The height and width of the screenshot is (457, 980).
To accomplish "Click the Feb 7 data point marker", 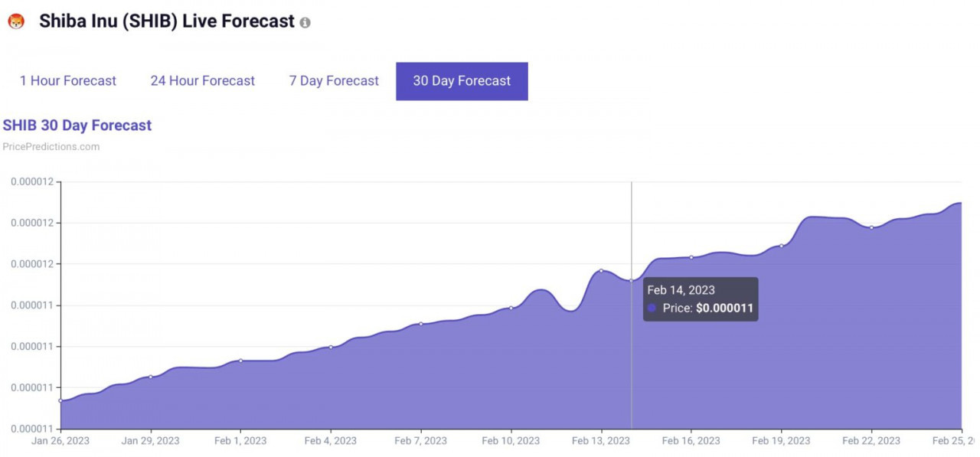I will [420, 324].
